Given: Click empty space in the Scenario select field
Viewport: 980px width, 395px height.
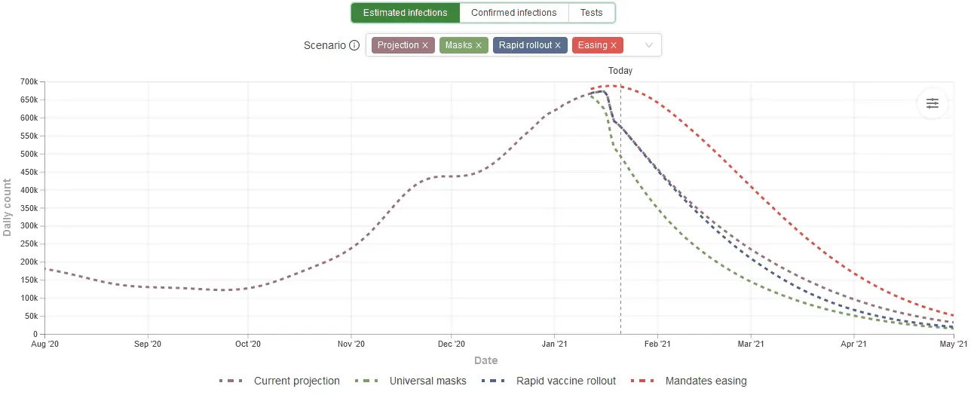Looking at the screenshot, I should (x=632, y=45).
